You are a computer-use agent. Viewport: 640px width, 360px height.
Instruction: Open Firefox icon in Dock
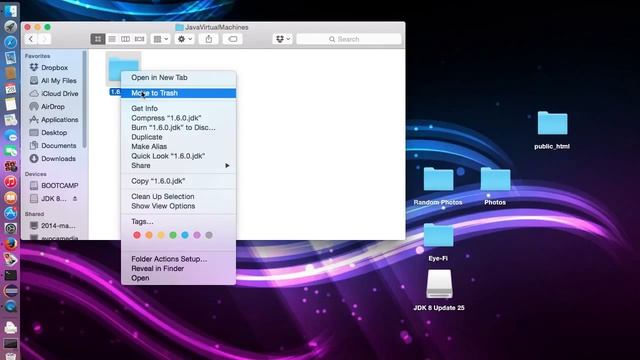pyautogui.click(x=11, y=244)
